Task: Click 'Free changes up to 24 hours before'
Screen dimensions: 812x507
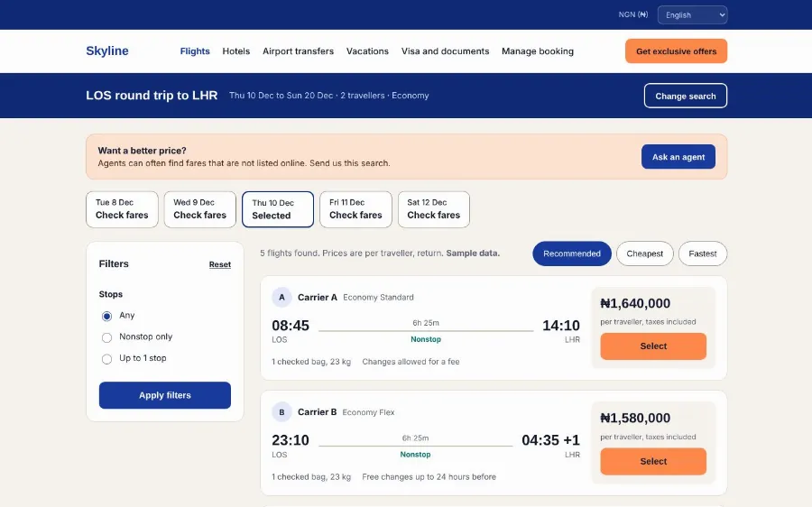Action: click(x=429, y=477)
